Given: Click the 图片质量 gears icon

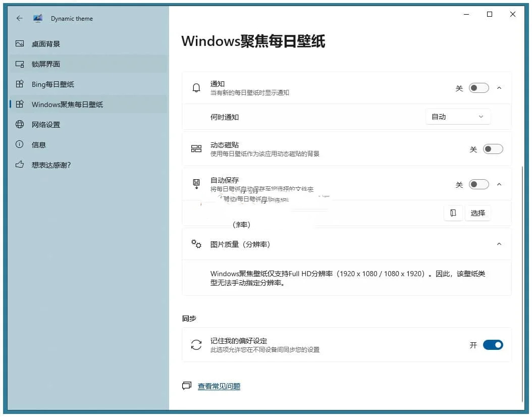Looking at the screenshot, I should click(x=196, y=244).
